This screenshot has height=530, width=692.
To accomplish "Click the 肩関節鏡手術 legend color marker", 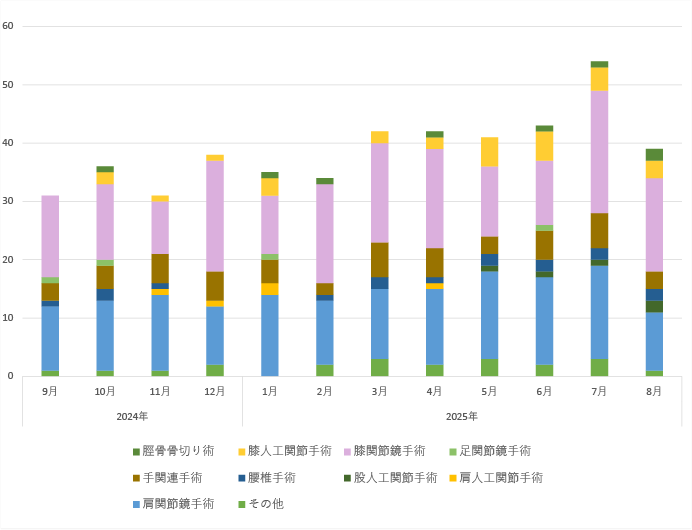I will (x=135, y=504).
